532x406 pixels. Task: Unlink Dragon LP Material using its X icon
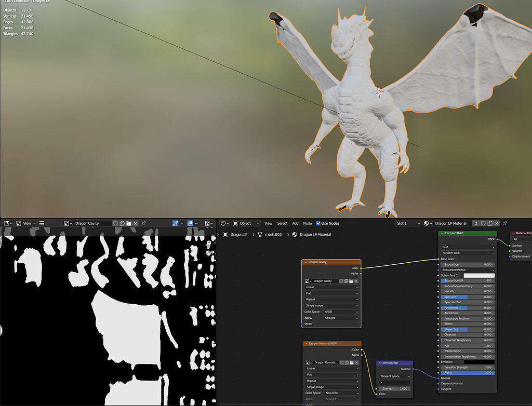[x=497, y=223]
